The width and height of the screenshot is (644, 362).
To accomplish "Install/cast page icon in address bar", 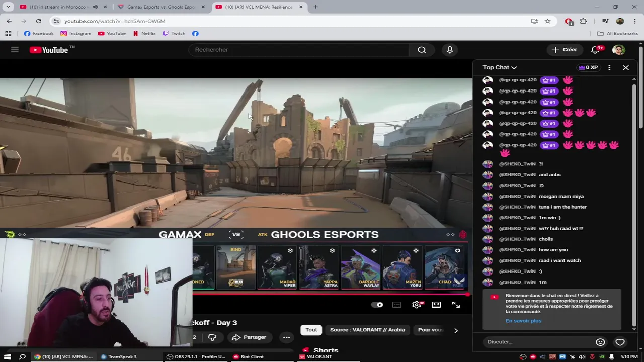I will (534, 21).
